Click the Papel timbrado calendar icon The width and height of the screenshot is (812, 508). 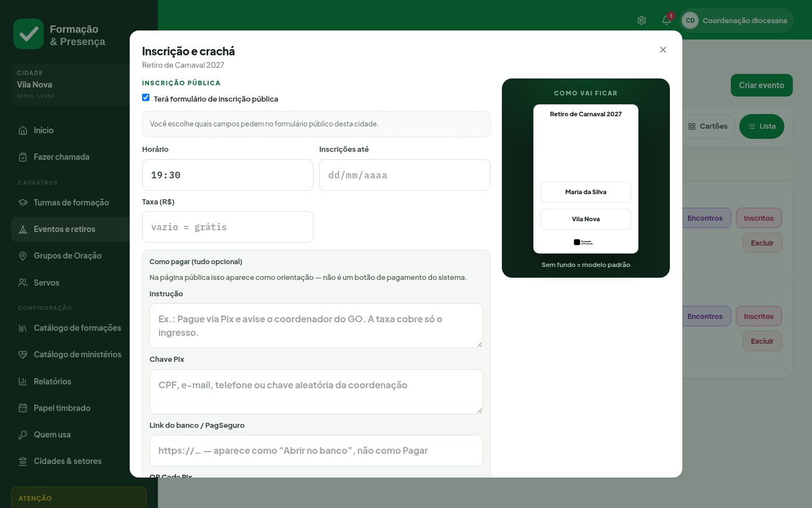[23, 408]
